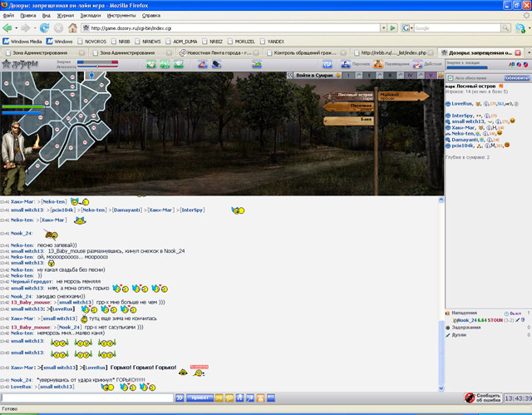The image size is (532, 415).
Task: Click the Сообщить об ошибке bug icon
Action: tap(470, 398)
